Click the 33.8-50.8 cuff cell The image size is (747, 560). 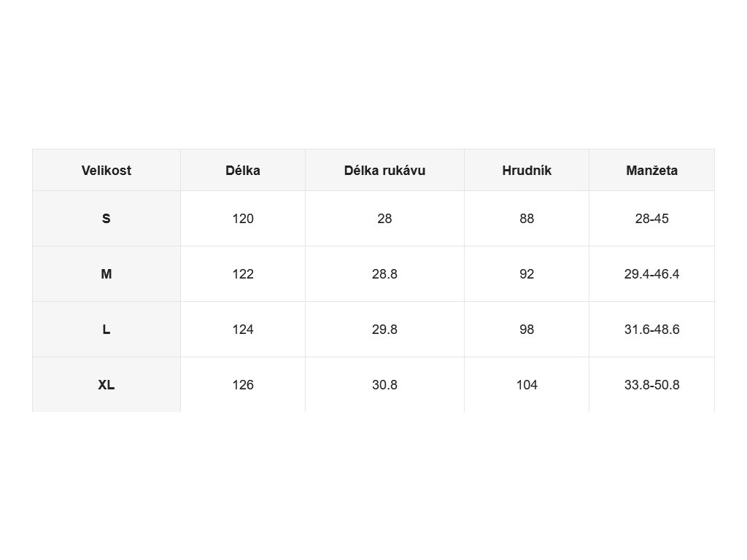click(651, 385)
